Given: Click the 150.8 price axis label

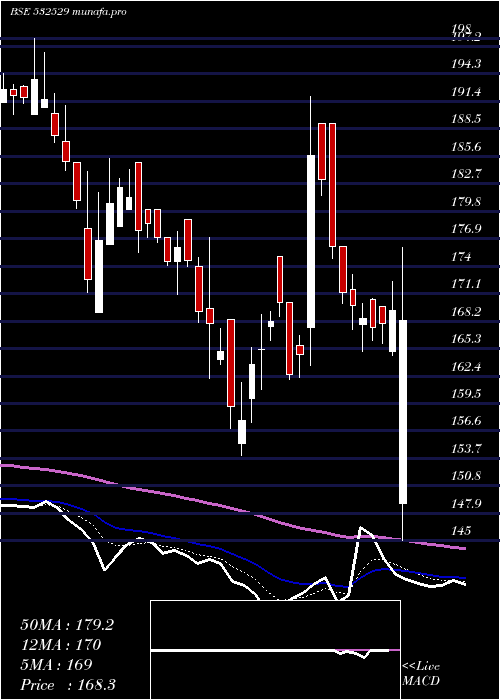Looking at the screenshot, I should [466, 476].
